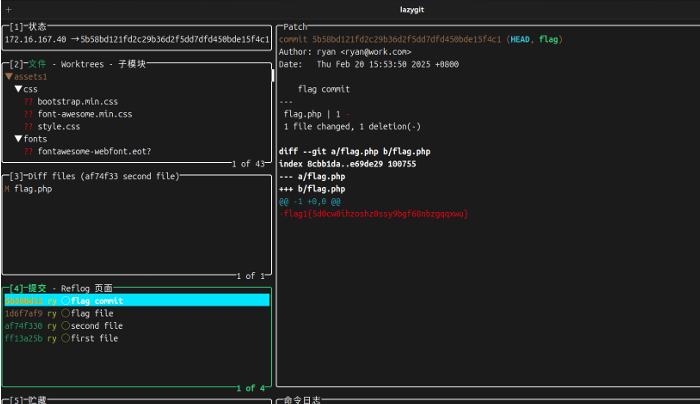
Task: Click the '--- a/flag.php' line
Action: click(x=312, y=176)
